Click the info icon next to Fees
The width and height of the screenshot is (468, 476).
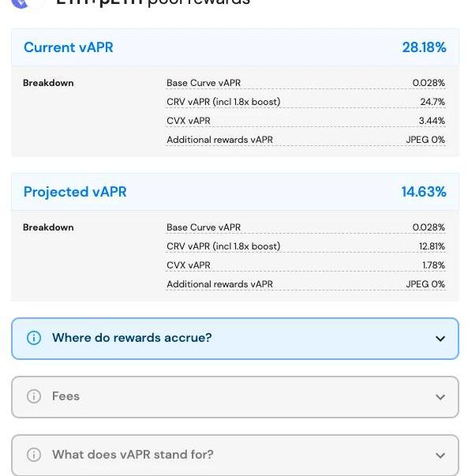34,396
